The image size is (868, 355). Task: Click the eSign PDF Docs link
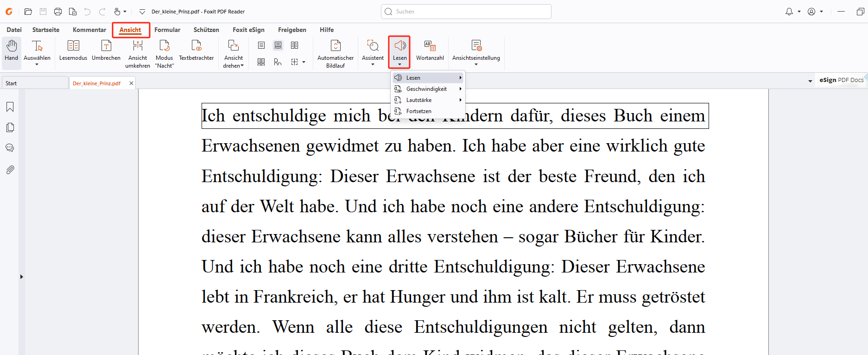point(841,80)
